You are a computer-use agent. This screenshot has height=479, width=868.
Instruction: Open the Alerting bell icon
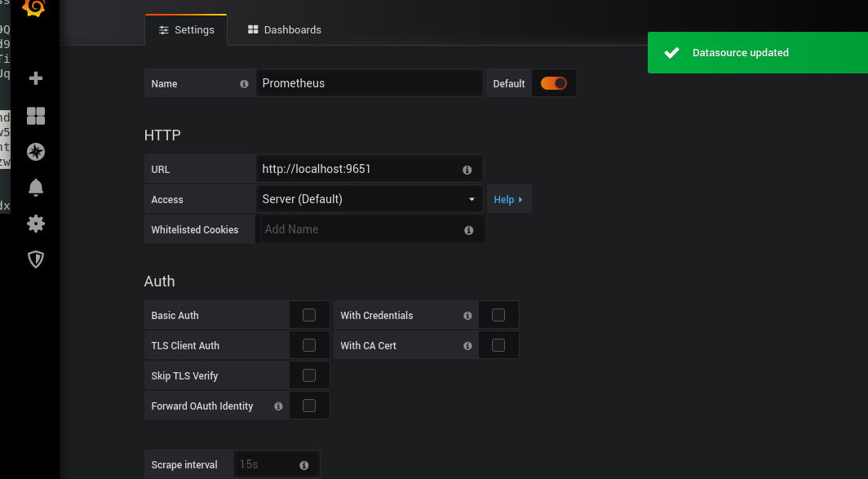(x=35, y=188)
